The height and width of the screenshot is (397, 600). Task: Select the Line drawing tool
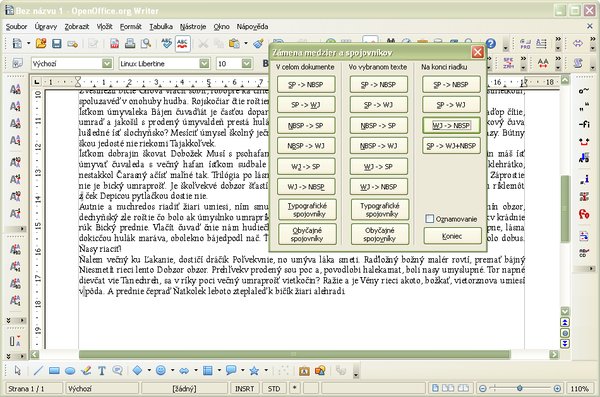[x=38, y=370]
